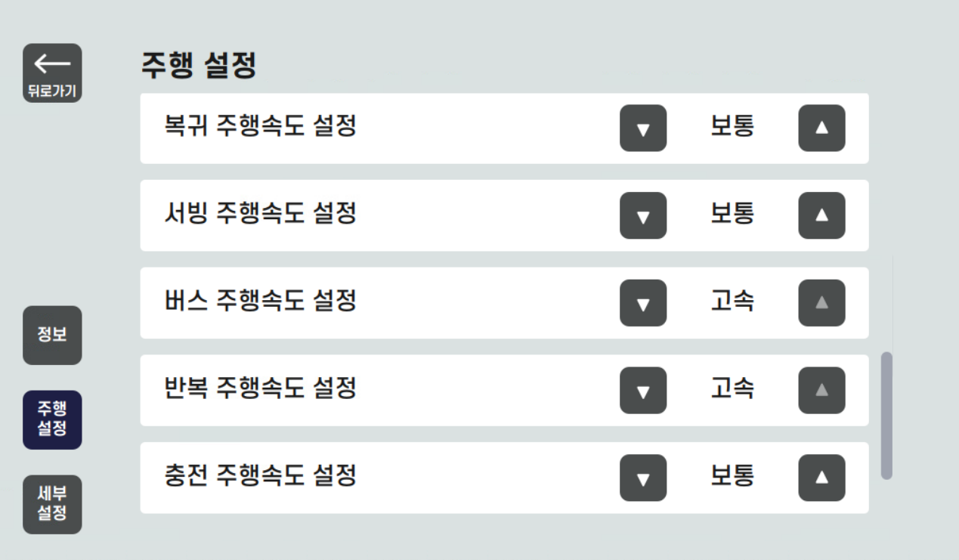Click the 버스 주행속도 설정 row label
This screenshot has height=560, width=959.
pos(260,301)
